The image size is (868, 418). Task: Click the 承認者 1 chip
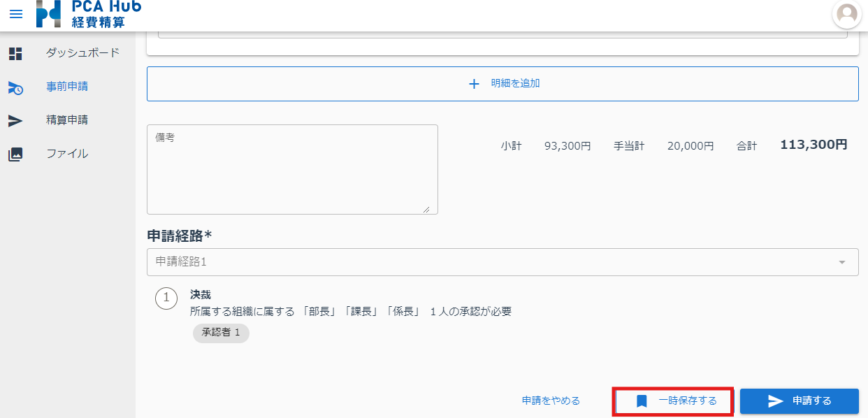[221, 333]
